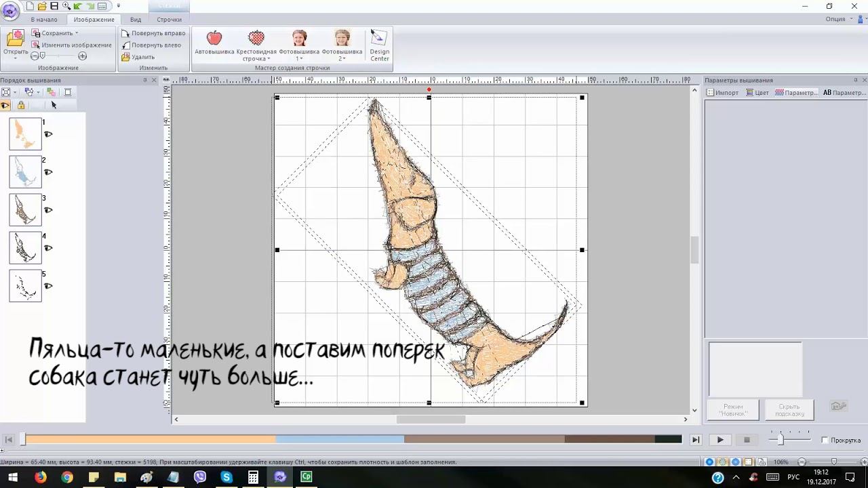Toggle visibility of sewing order item 1

(x=48, y=134)
